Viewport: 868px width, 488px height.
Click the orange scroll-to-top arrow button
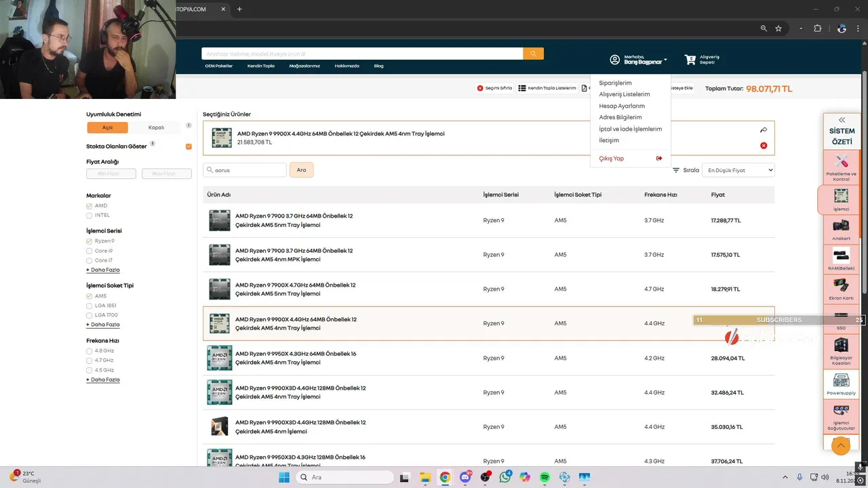(x=841, y=445)
